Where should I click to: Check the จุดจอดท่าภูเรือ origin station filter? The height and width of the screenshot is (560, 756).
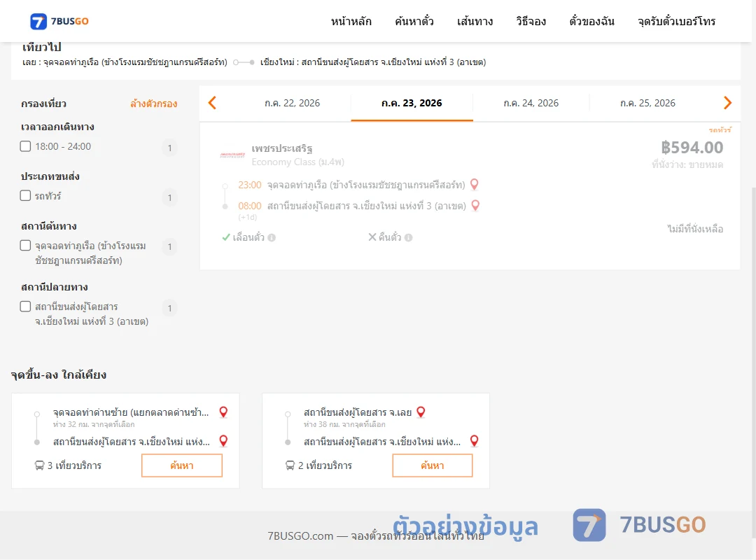tap(26, 245)
